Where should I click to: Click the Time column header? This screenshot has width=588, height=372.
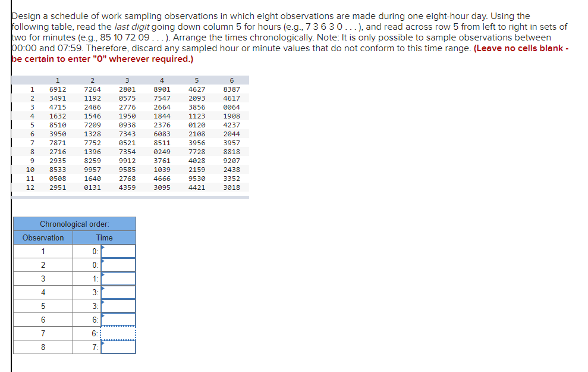[105, 237]
